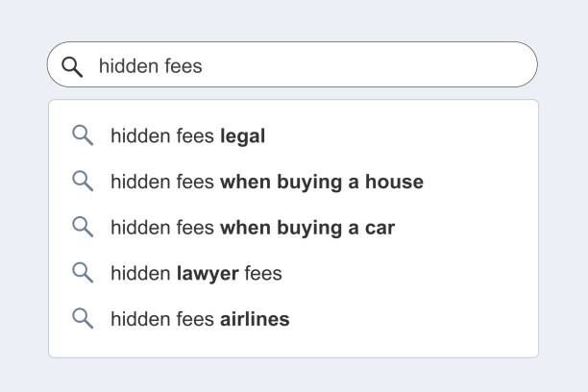Click the search icon next to the 'buying a car' suggestion
Image resolution: width=588 pixels, height=392 pixels.
83,228
